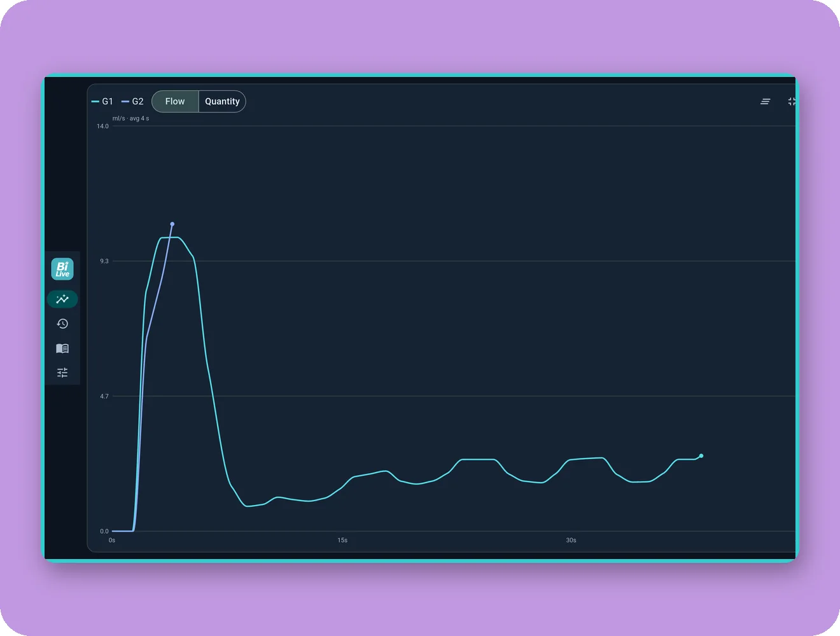Open the live chart view in sidebar
The width and height of the screenshot is (840, 636).
pyautogui.click(x=62, y=299)
